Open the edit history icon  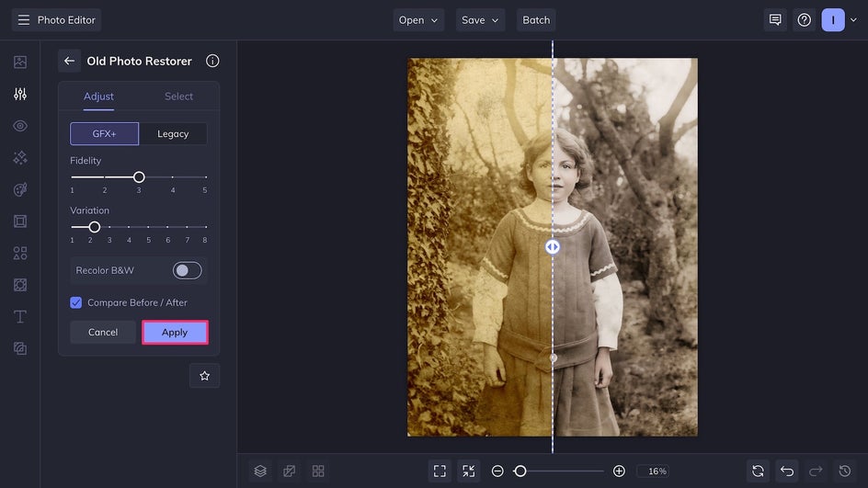coord(845,471)
